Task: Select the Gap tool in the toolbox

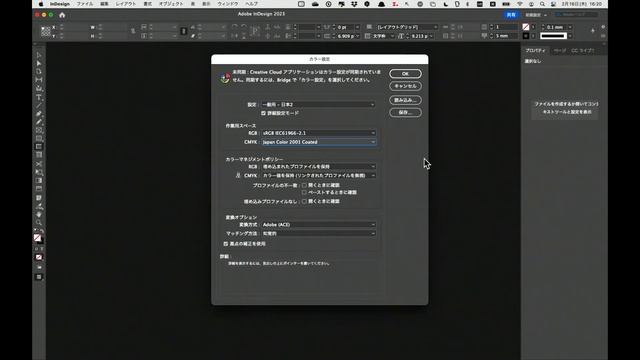Action: point(39,80)
